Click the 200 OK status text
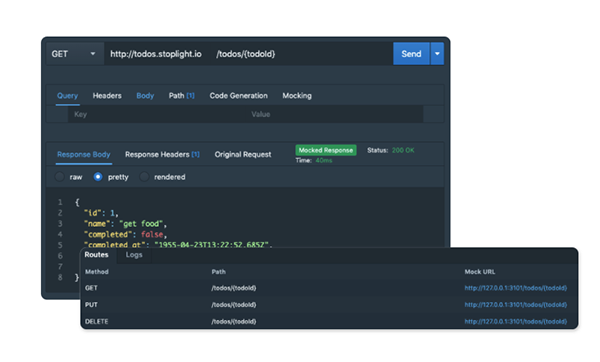This screenshot has height=362, width=600. (403, 150)
